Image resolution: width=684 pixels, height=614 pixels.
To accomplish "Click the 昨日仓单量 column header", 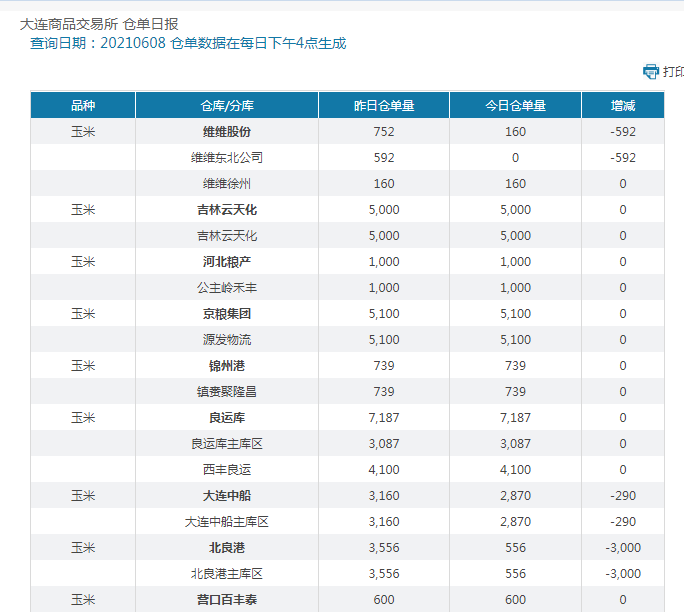I will [384, 105].
